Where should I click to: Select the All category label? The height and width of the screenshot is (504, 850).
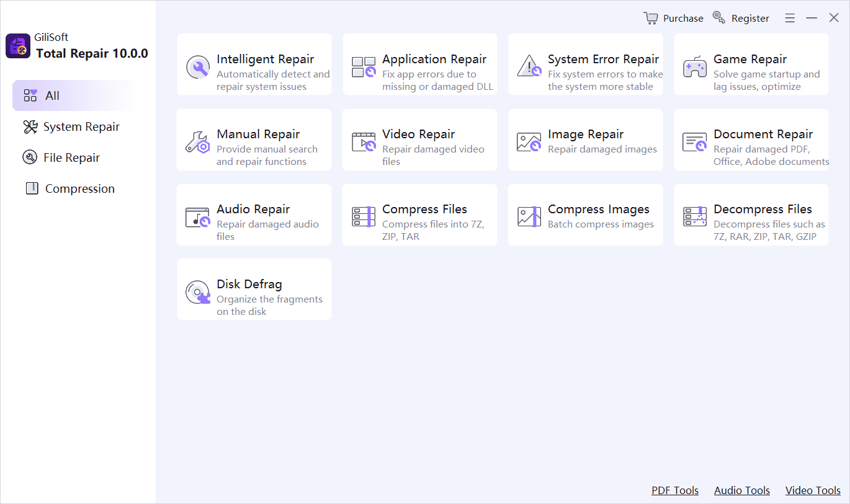click(52, 95)
